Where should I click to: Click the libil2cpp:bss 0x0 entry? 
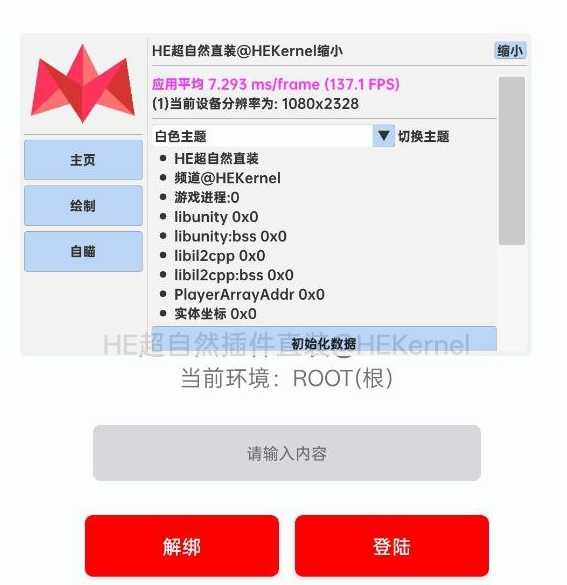[x=234, y=275]
